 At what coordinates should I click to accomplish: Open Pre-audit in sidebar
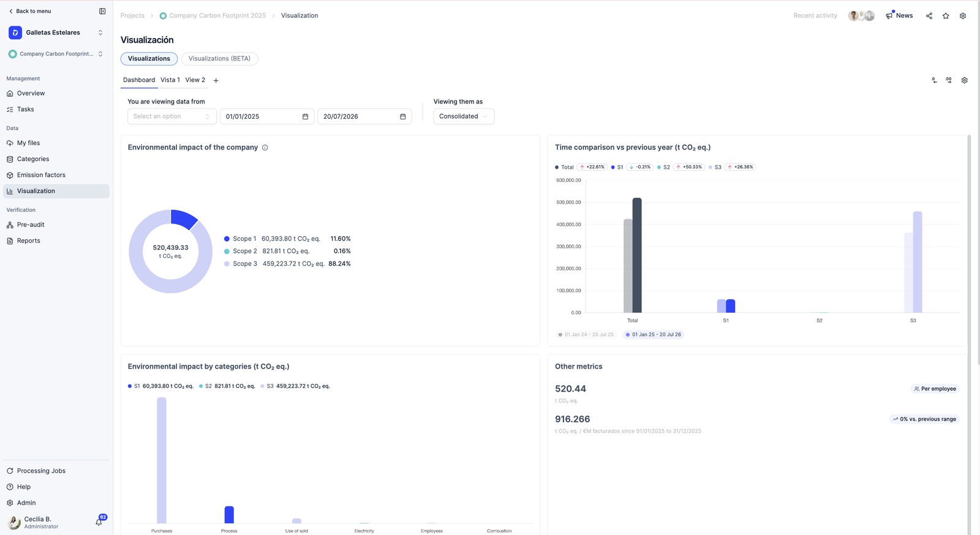point(56,225)
